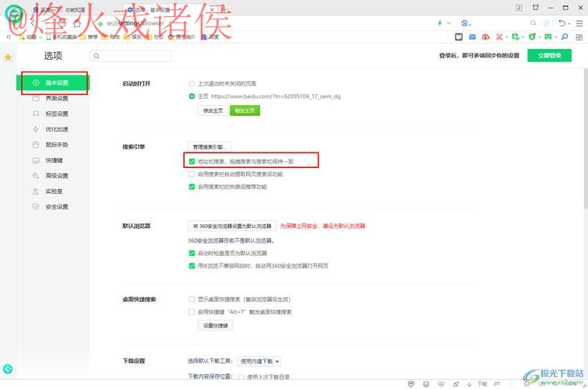Open the red Weibo extension icon
This screenshot has width=588, height=389.
coord(486,37)
